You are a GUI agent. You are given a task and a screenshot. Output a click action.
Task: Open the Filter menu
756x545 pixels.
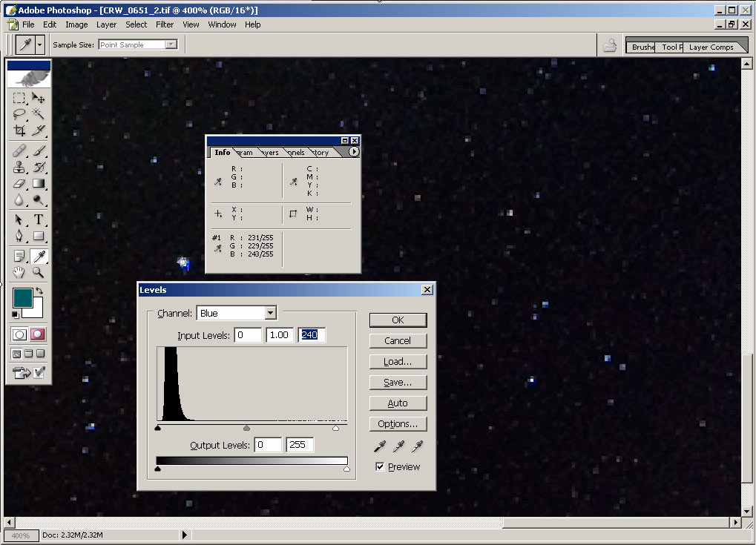pos(165,24)
